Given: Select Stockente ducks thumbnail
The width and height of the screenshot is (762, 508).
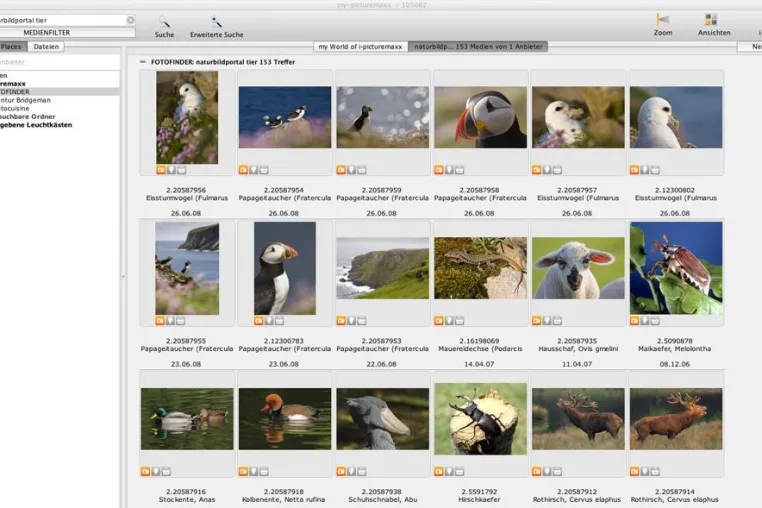Looking at the screenshot, I should click(187, 419).
